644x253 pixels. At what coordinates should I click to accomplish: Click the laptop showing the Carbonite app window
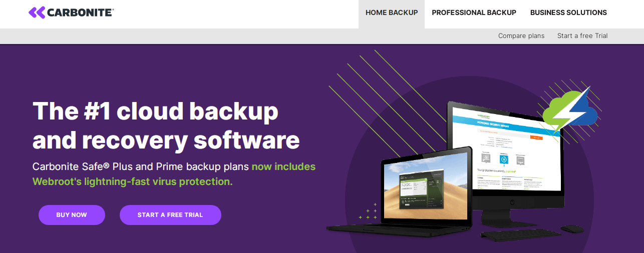[400, 192]
